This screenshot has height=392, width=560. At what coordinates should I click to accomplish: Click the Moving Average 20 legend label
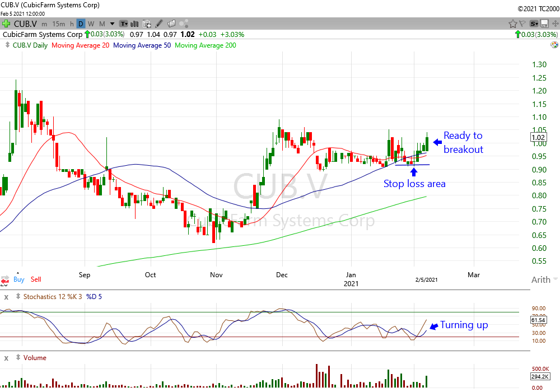(x=80, y=45)
